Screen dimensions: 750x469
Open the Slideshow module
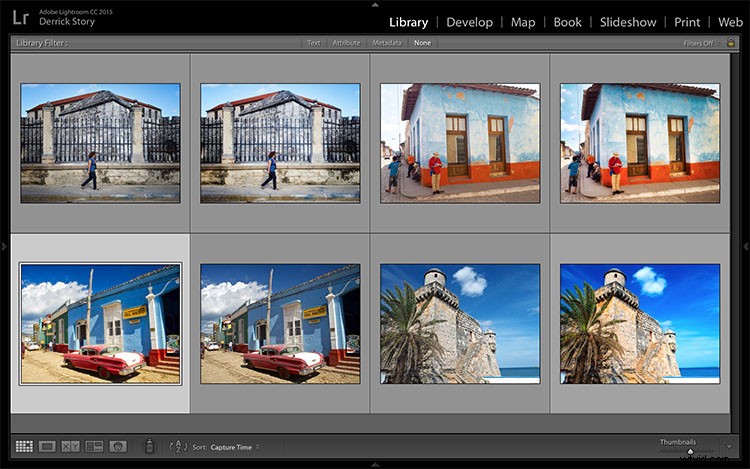pyautogui.click(x=628, y=22)
